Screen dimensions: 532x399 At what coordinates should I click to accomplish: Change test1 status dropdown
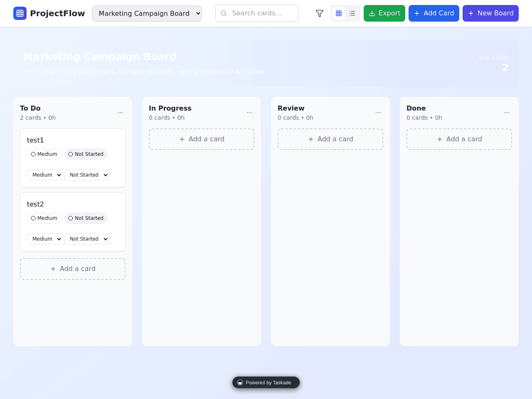click(87, 175)
